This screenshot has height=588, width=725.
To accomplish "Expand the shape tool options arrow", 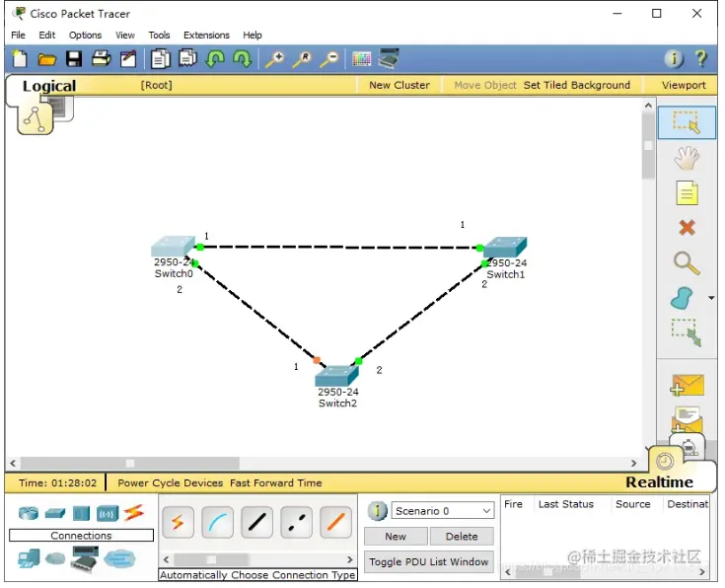I will [711, 298].
